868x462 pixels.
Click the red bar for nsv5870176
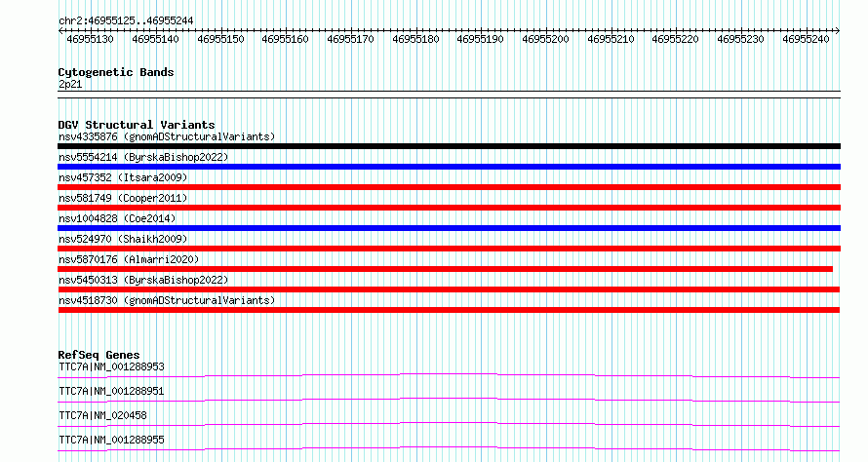pyautogui.click(x=445, y=269)
